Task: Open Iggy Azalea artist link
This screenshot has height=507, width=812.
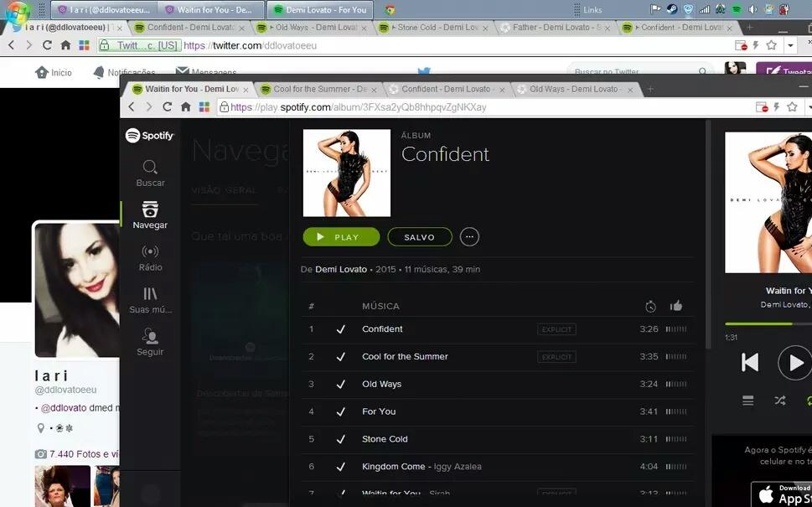Action: click(x=458, y=466)
